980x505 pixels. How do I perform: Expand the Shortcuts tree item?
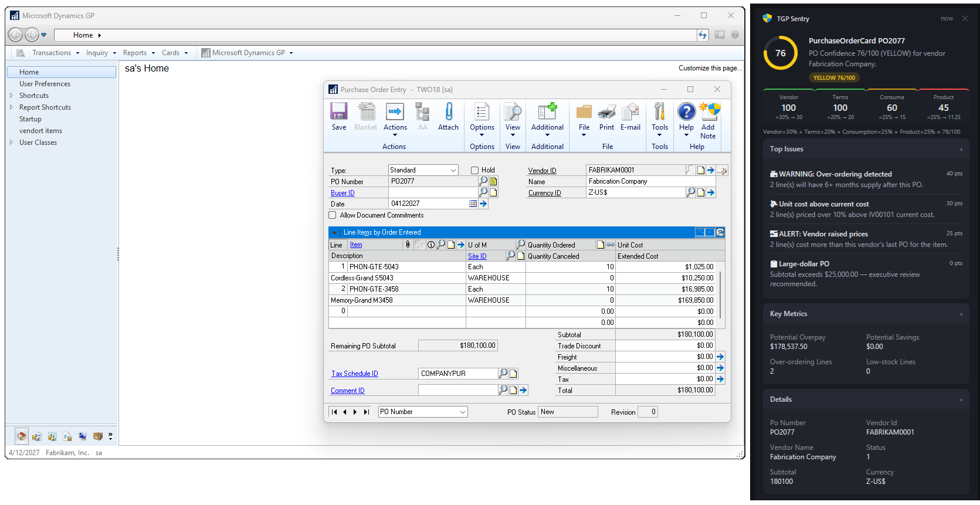[11, 96]
